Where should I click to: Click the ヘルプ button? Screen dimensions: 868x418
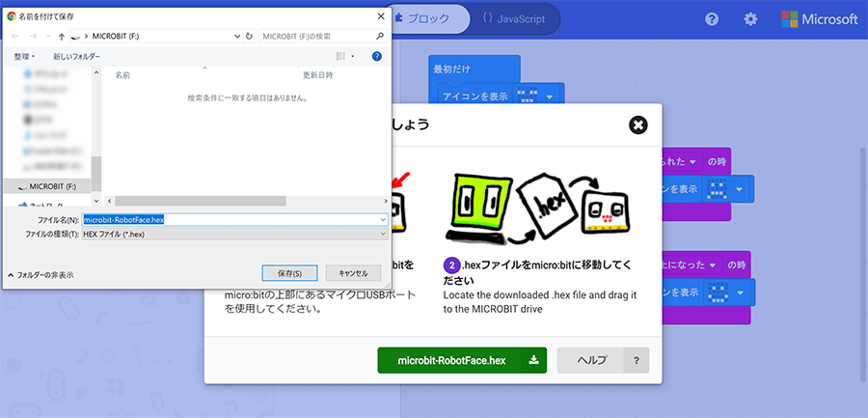590,360
